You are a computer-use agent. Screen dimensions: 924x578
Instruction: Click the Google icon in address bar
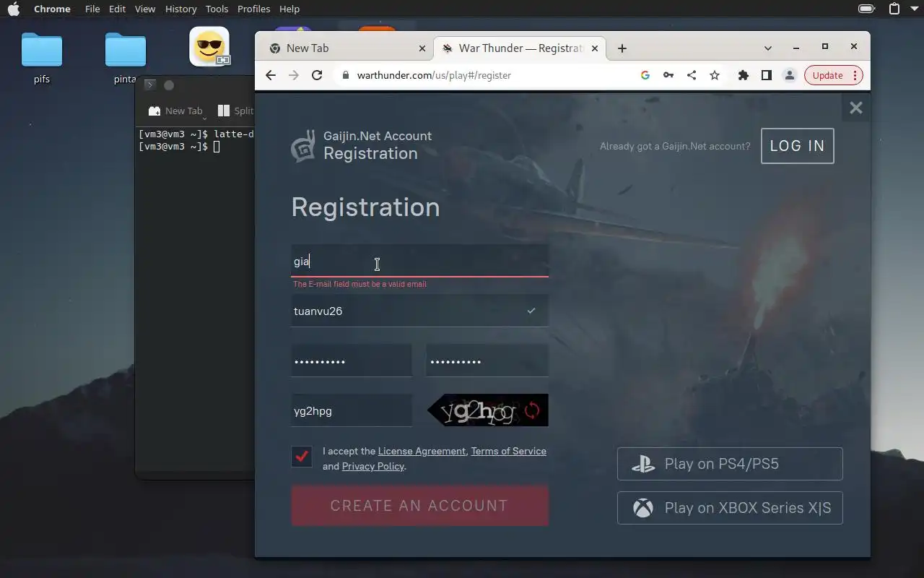coord(645,75)
